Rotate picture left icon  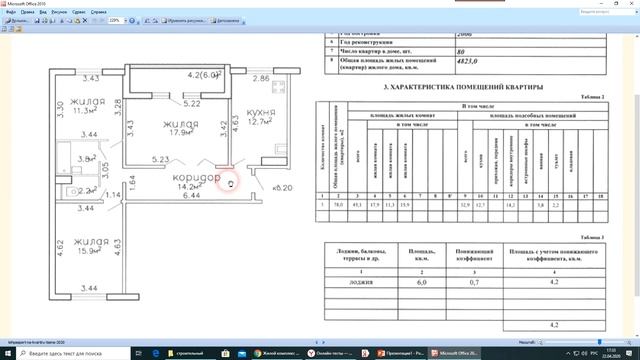point(147,20)
